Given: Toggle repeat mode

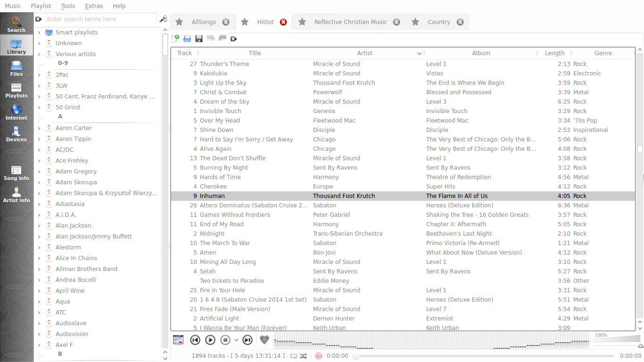Looking at the screenshot, I should pyautogui.click(x=294, y=356).
